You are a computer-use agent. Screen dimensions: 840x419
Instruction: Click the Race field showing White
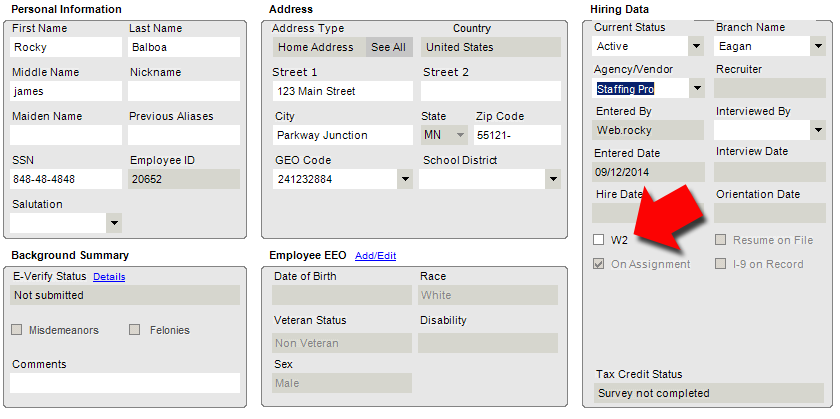click(x=488, y=295)
